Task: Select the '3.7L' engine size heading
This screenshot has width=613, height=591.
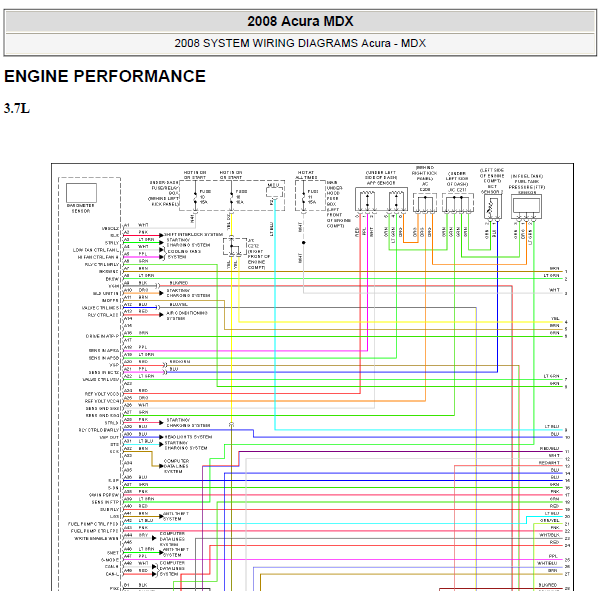Action: pos(17,108)
